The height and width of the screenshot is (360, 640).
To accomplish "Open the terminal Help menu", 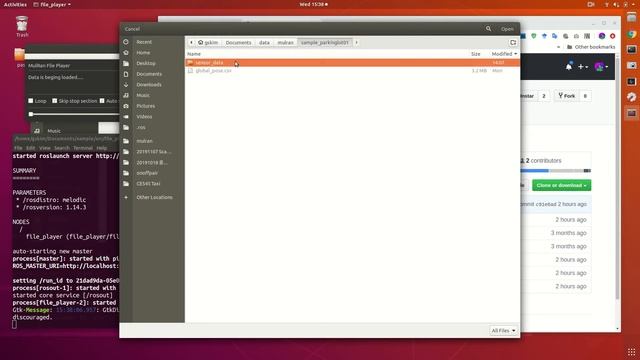I will pos(102,148).
